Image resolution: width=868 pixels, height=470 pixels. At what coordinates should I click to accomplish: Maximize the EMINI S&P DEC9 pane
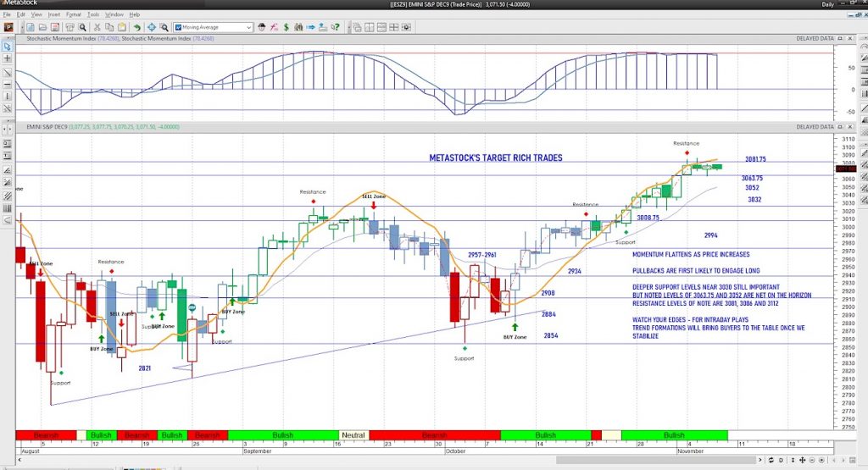click(840, 127)
